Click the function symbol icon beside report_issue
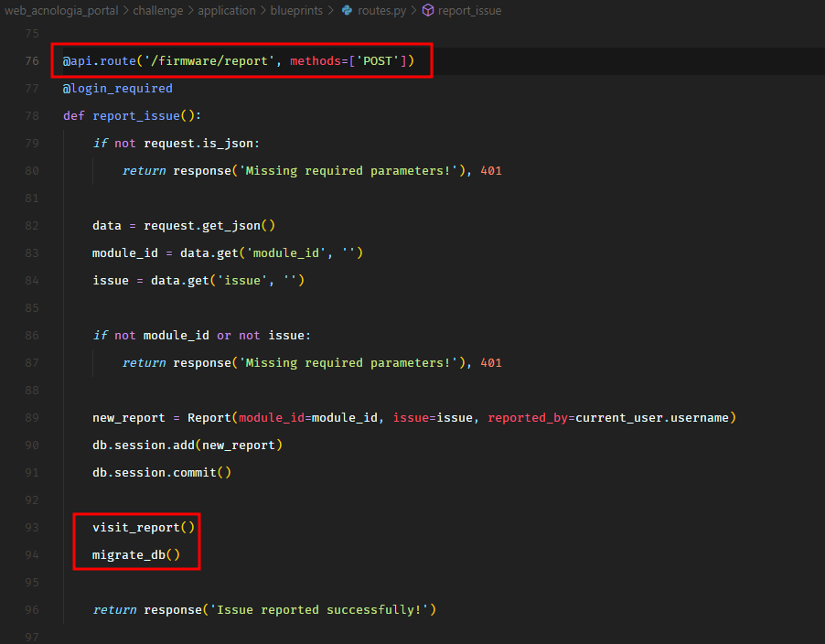This screenshot has width=825, height=644. [427, 11]
